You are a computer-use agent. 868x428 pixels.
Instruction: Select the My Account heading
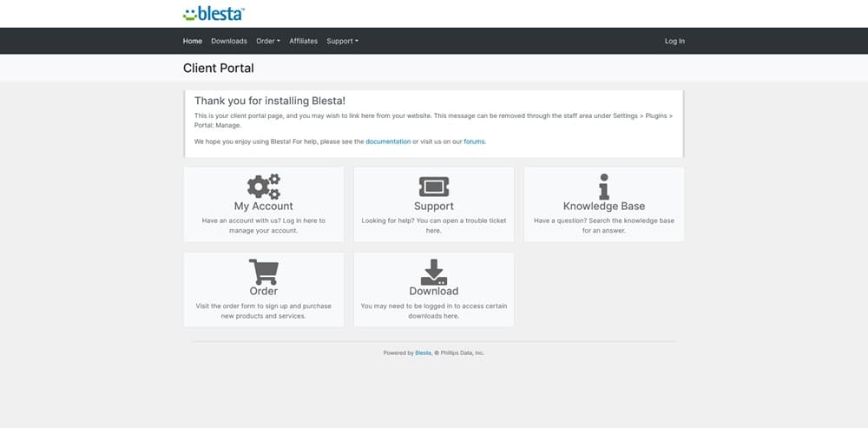264,207
